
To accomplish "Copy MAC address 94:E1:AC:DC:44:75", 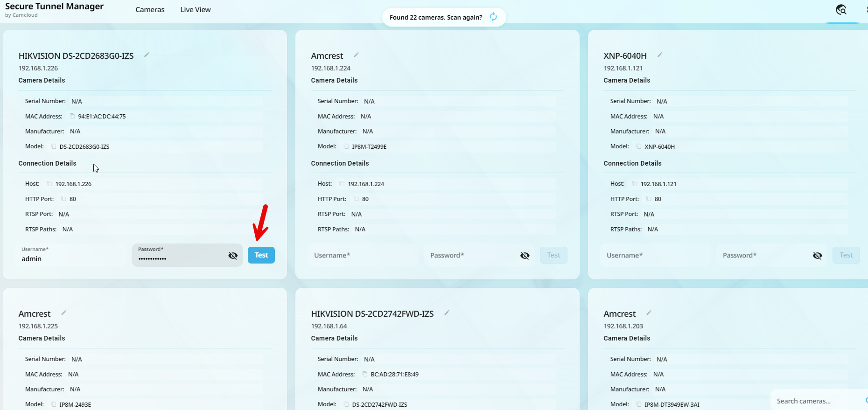I will (x=72, y=116).
